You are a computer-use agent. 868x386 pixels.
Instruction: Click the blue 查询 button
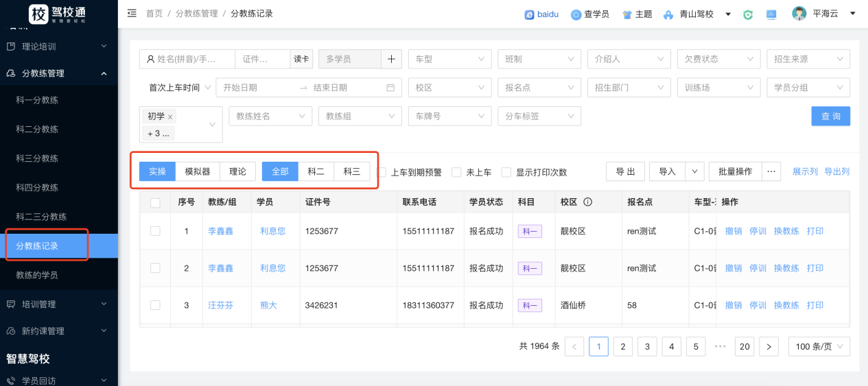pos(830,117)
